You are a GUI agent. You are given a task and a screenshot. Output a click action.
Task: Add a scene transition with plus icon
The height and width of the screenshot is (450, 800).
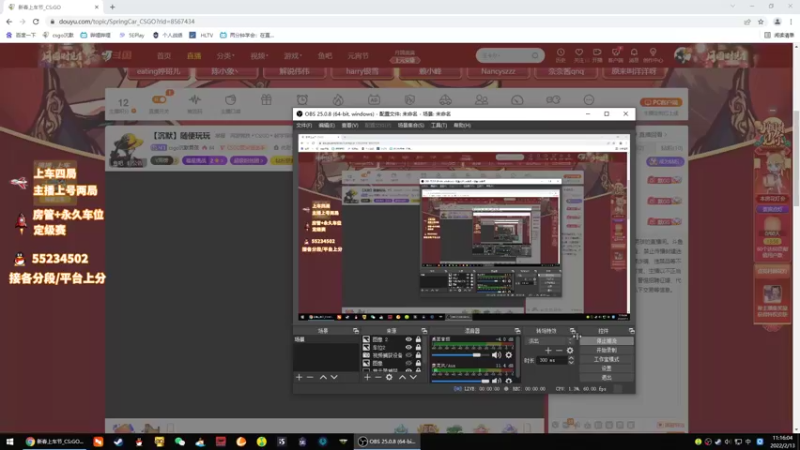[x=548, y=351]
